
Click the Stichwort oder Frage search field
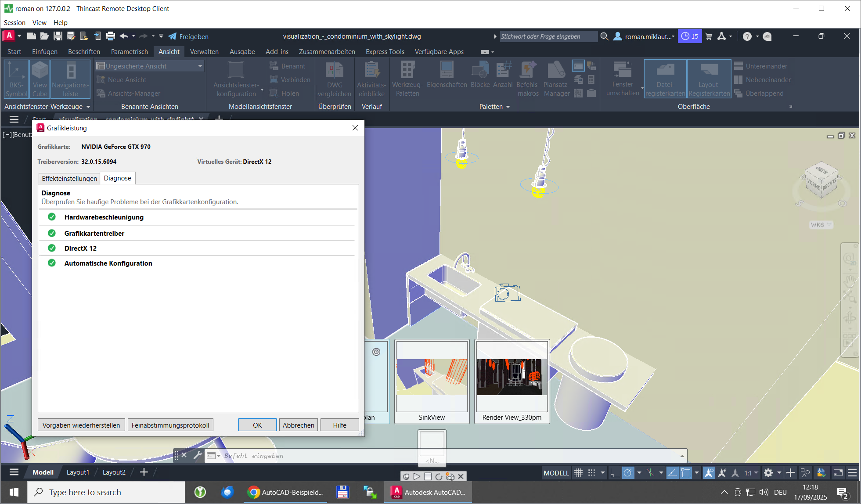(x=549, y=36)
